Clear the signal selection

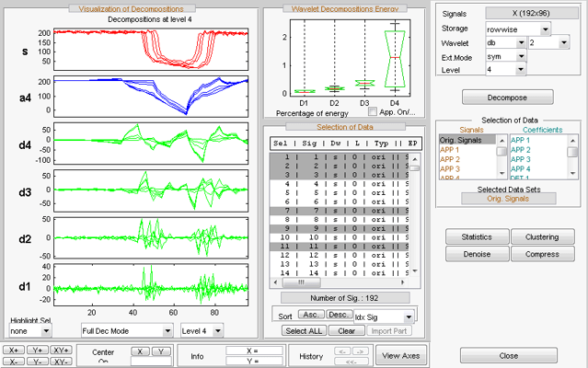pyautogui.click(x=346, y=331)
